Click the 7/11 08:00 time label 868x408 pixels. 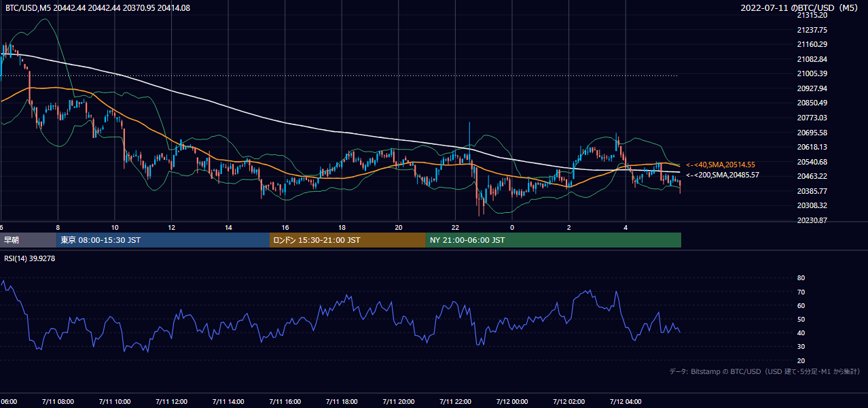click(x=58, y=402)
